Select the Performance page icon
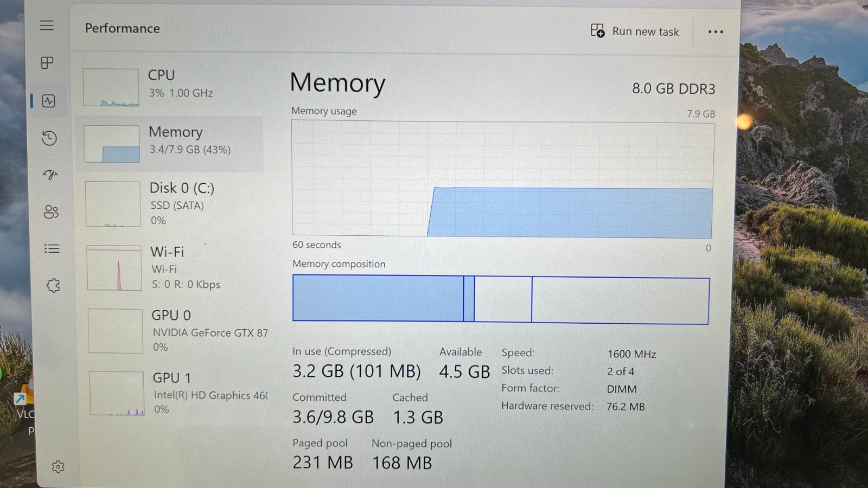This screenshot has width=868, height=488. click(x=49, y=101)
